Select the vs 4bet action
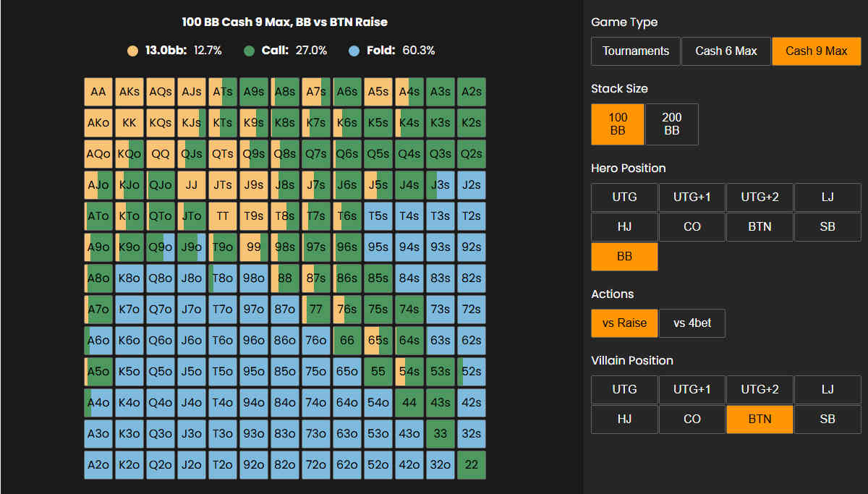Image resolution: width=868 pixels, height=494 pixels. click(x=692, y=323)
